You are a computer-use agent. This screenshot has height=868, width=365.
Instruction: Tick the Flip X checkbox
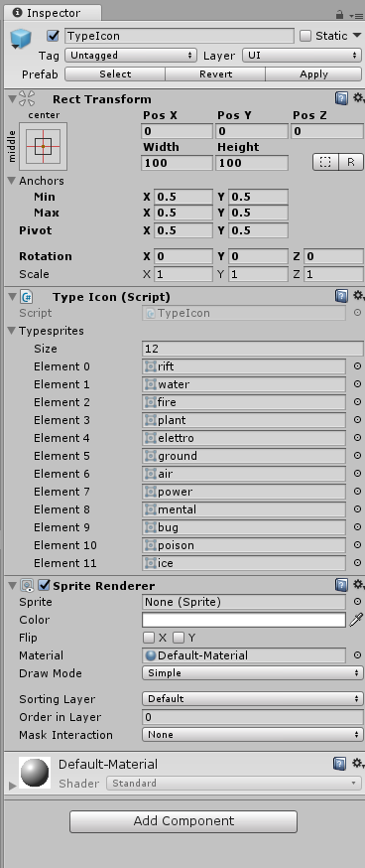(148, 638)
